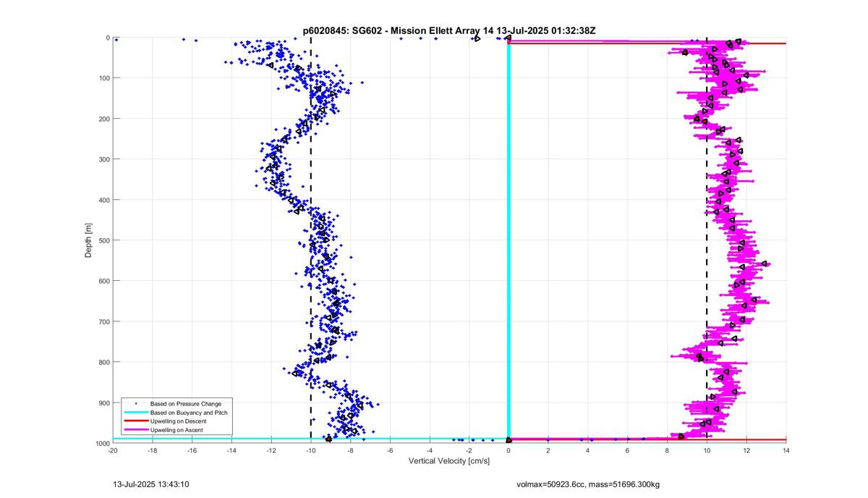Screen dimensions: 868x498
Task: Click x-axis tick label '-12'
Action: coord(271,450)
